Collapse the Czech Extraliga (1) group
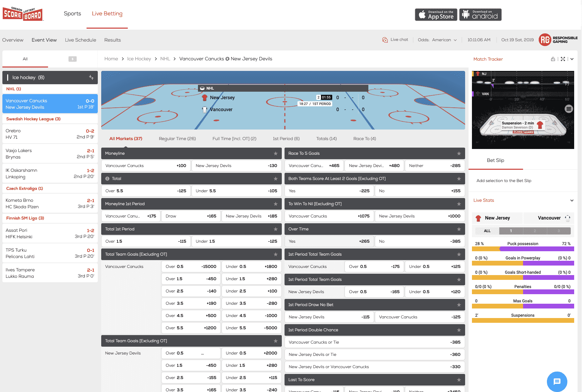The width and height of the screenshot is (582, 392). click(x=50, y=189)
